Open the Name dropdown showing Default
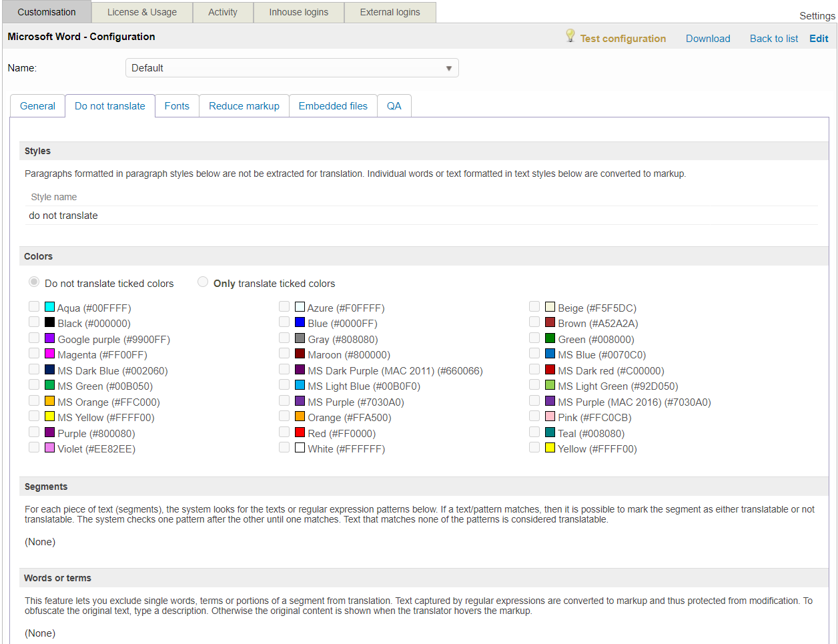838x644 pixels. click(x=292, y=68)
